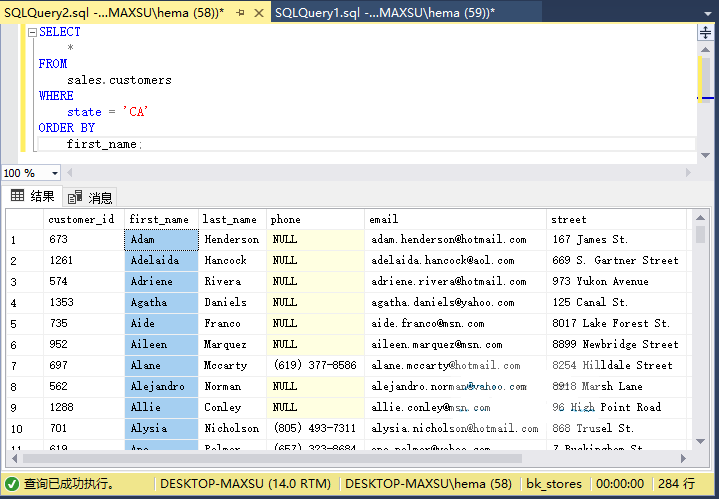Click the street cell 8899 Newbridge Street
Screen dimensions: 719x499
[x=616, y=345]
